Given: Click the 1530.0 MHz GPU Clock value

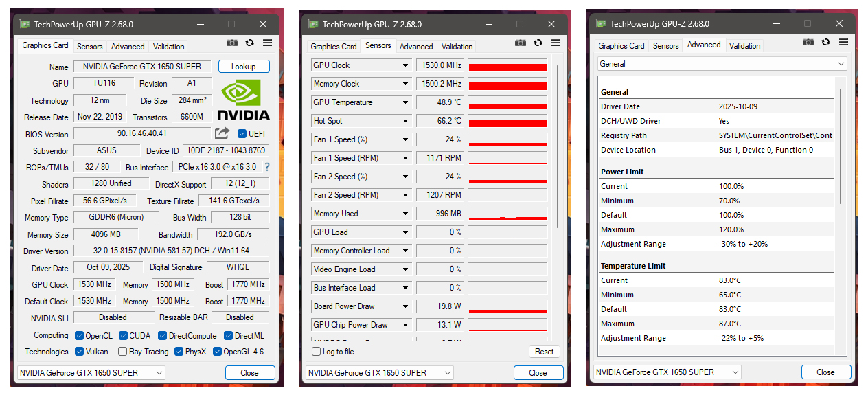Looking at the screenshot, I should point(440,66).
